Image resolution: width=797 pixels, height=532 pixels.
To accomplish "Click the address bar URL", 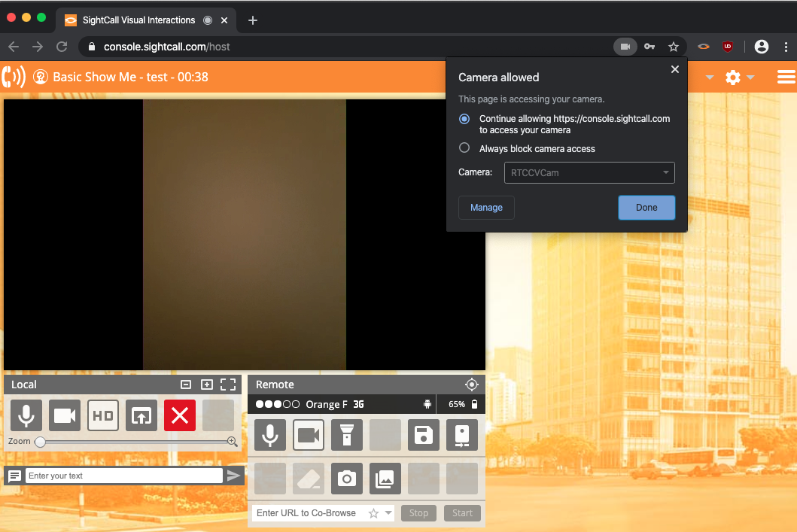I will pos(167,47).
